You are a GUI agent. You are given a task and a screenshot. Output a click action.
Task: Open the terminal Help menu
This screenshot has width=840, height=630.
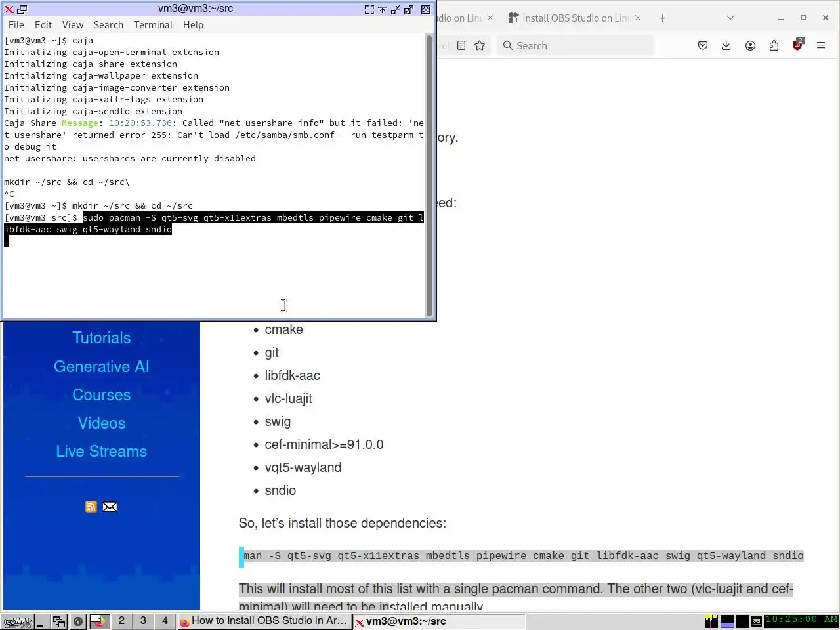(193, 25)
